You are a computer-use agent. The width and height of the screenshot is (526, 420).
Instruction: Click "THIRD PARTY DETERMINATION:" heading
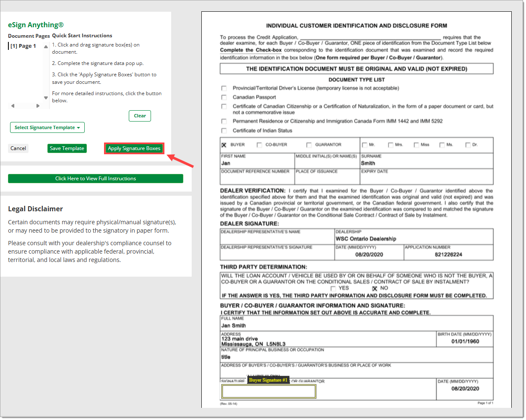tap(263, 267)
